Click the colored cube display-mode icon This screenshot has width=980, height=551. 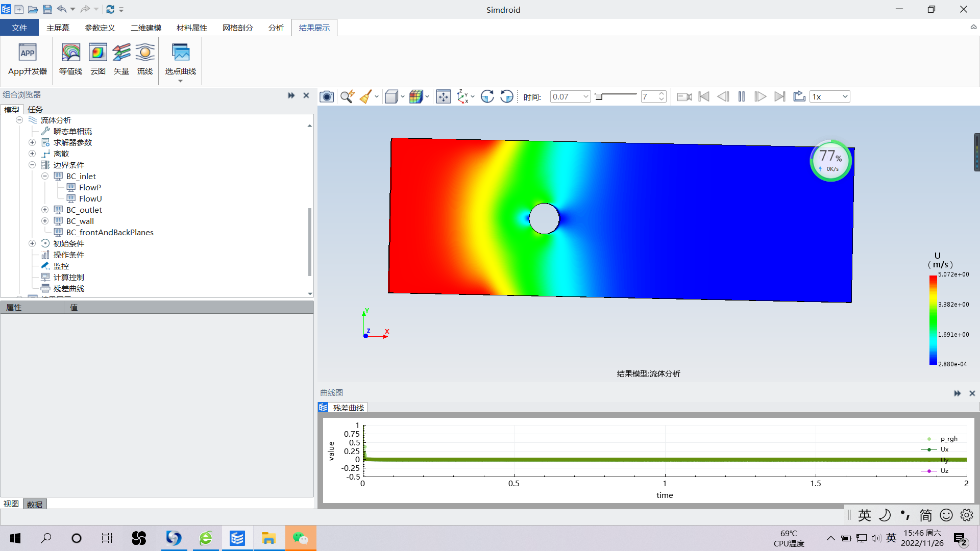tap(416, 96)
